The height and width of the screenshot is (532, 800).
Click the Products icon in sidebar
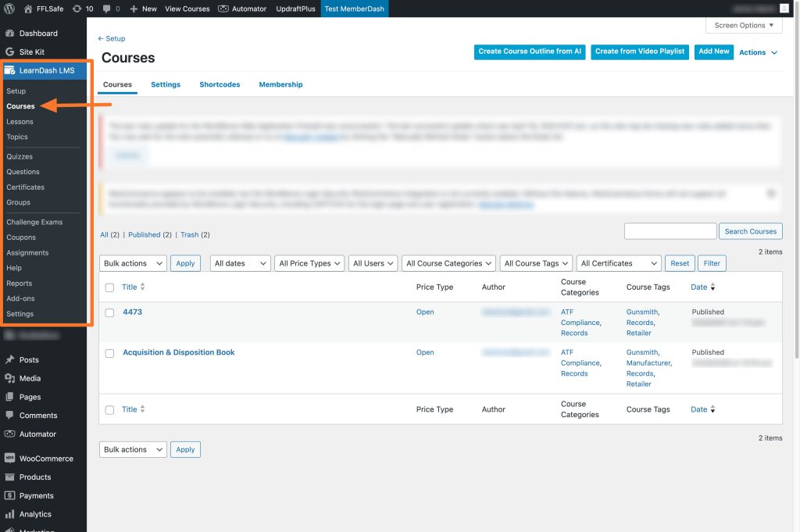(x=9, y=477)
